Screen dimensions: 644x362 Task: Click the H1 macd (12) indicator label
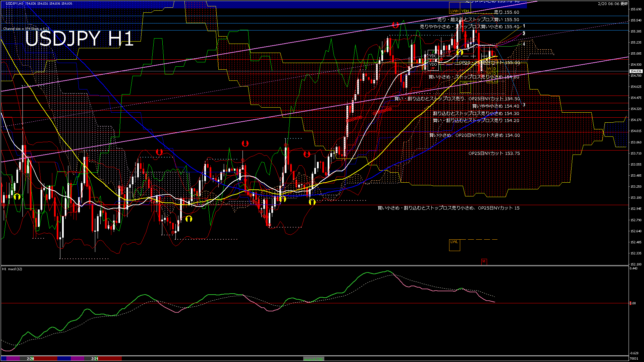[12, 269]
